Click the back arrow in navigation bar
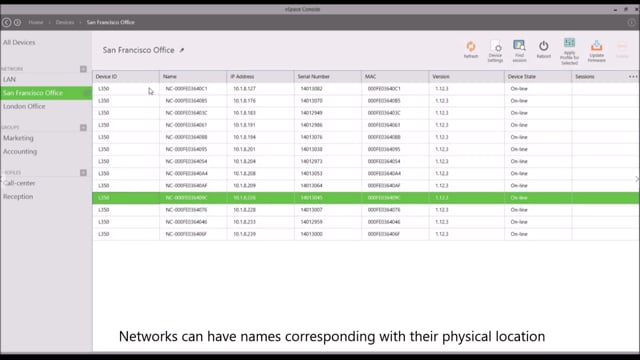The image size is (640, 360). click(x=6, y=22)
